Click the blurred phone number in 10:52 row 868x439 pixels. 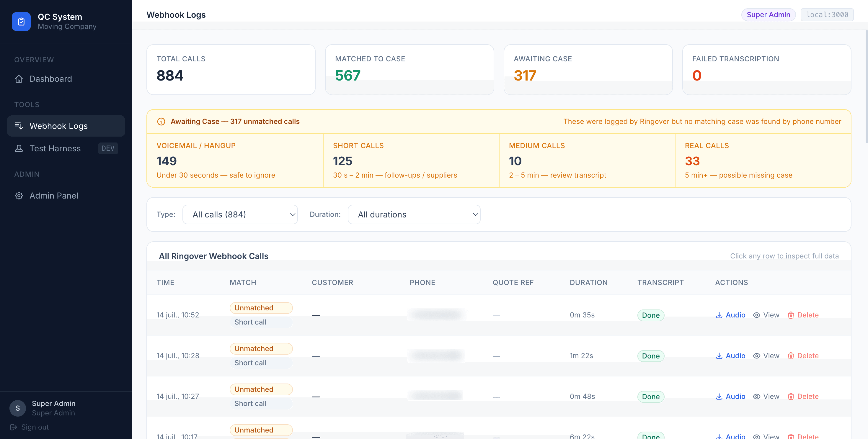[x=436, y=315]
